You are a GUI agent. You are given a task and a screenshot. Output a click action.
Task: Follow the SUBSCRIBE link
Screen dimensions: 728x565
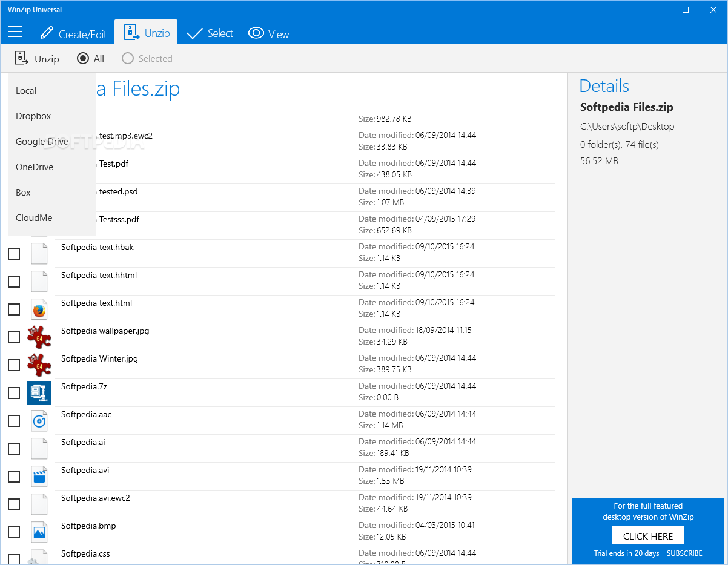684,553
